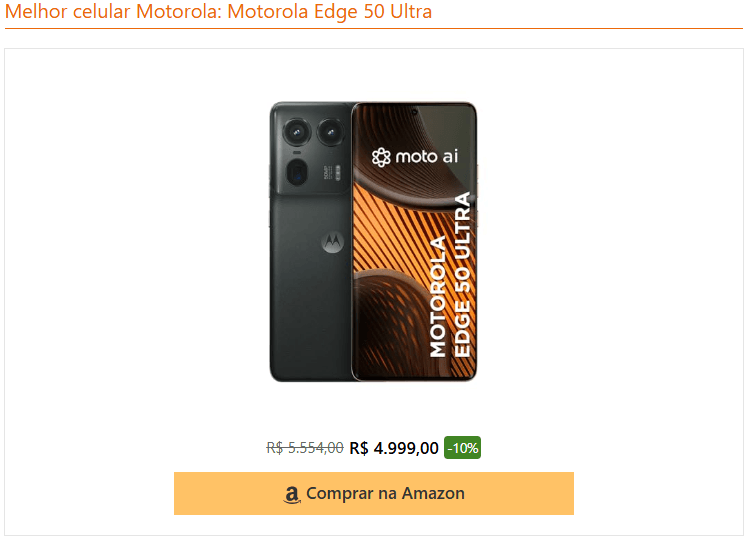Click the Amazon logo icon
Screen dimensions: 747x536
pyautogui.click(x=292, y=495)
